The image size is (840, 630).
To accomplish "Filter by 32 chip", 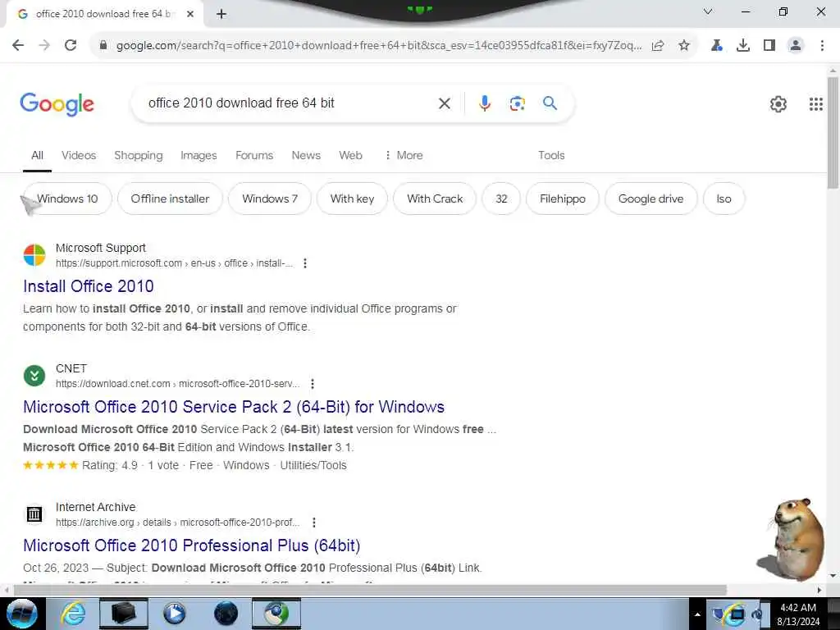I will [x=501, y=199].
